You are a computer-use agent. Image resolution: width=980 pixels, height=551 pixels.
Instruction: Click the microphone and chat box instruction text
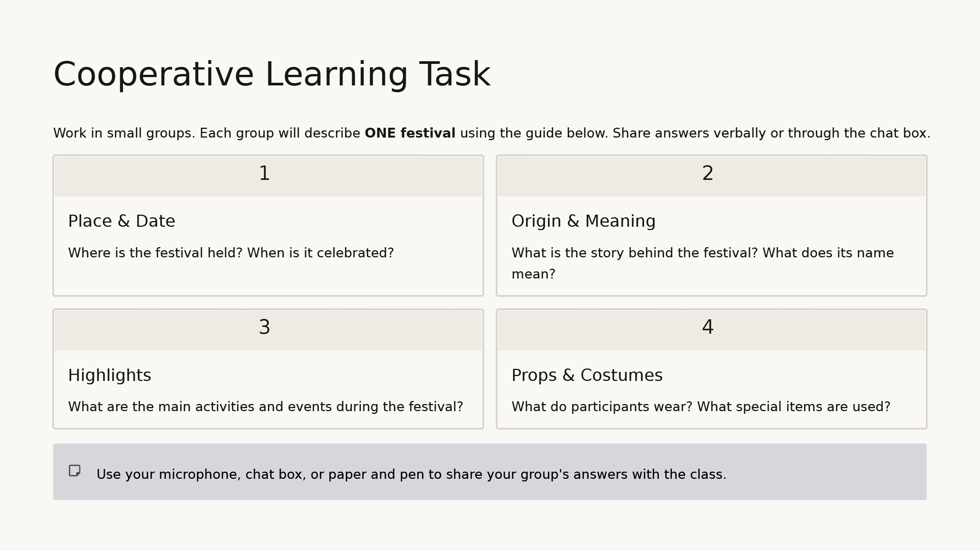411,475
